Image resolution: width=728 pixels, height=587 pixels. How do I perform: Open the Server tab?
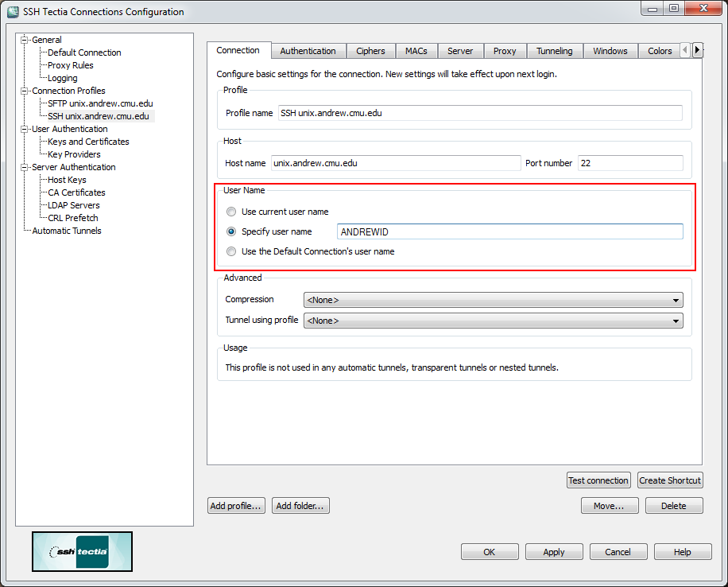point(460,51)
